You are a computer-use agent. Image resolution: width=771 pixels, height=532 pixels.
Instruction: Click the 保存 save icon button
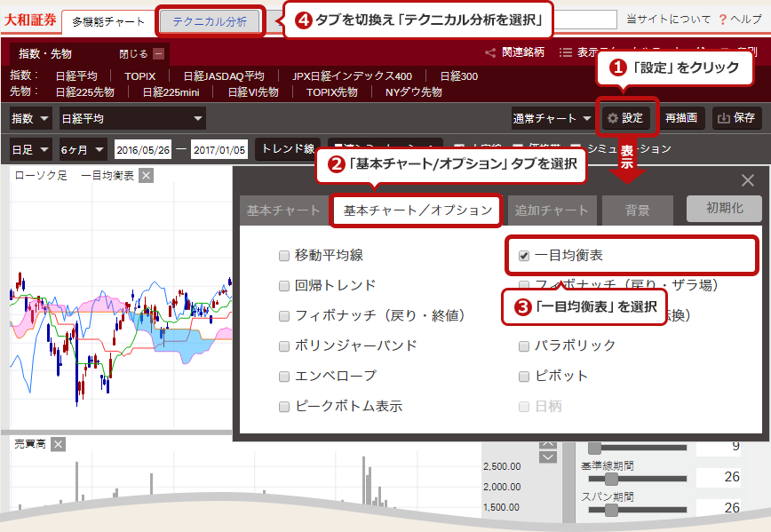pyautogui.click(x=736, y=118)
